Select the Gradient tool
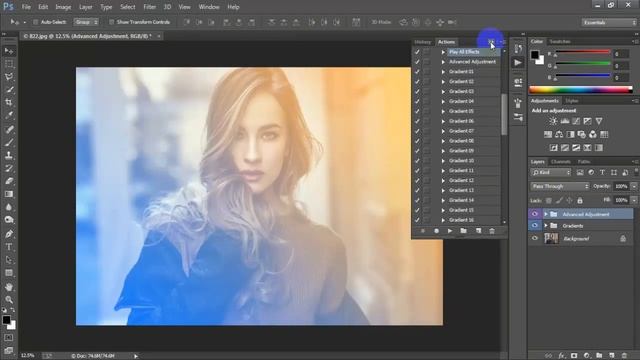Image resolution: width=640 pixels, height=360 pixels. [x=9, y=194]
